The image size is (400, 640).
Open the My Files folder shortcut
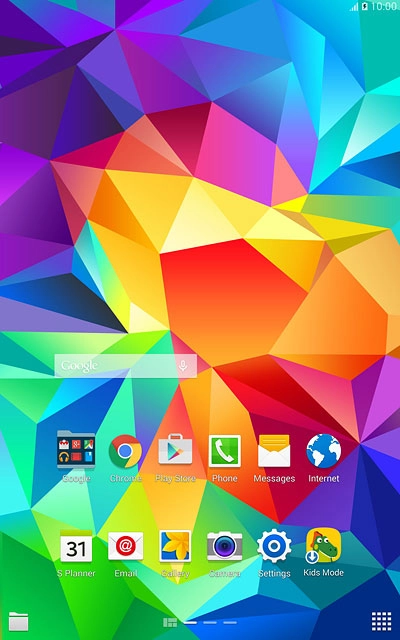tap(19, 622)
